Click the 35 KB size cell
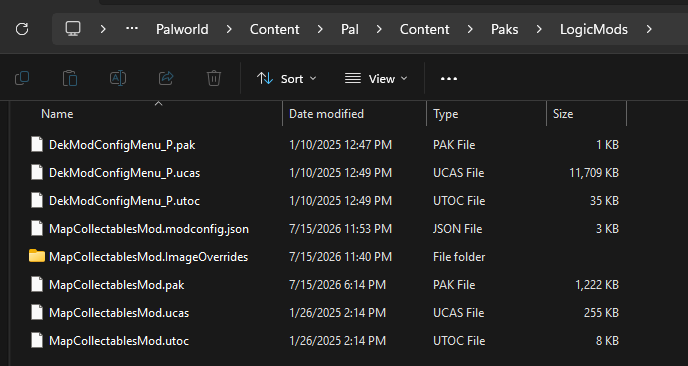 [604, 201]
